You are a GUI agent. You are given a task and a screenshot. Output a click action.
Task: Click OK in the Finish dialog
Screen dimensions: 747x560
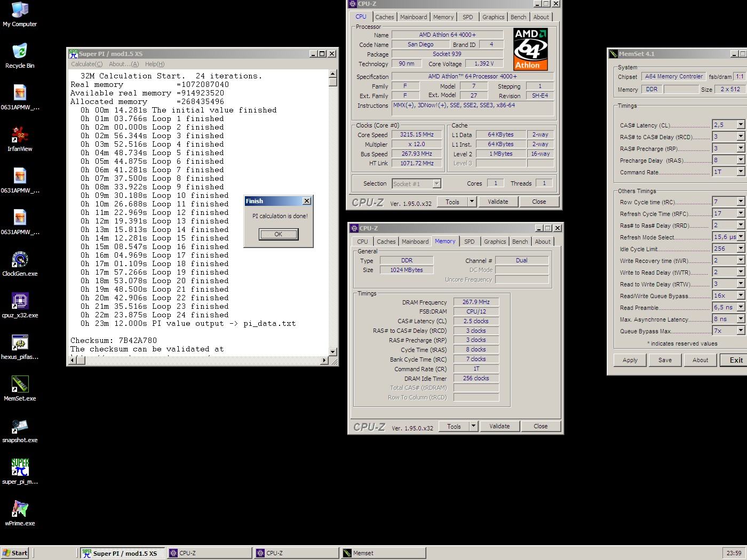click(x=279, y=234)
